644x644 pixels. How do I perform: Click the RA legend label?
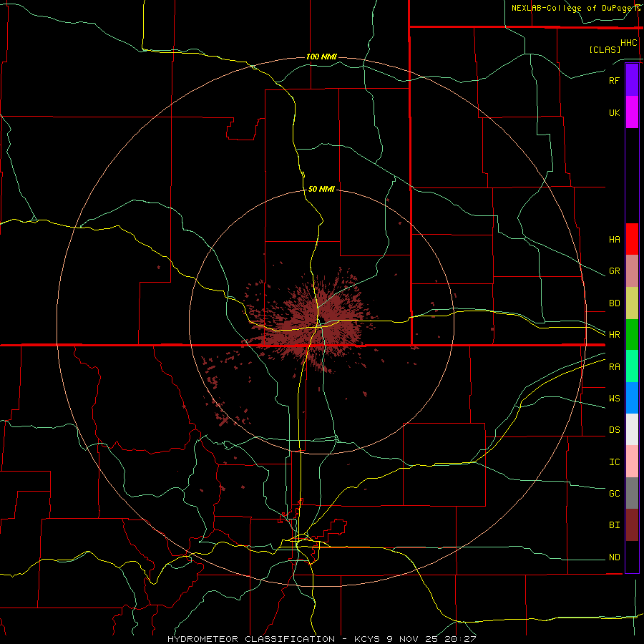614,367
